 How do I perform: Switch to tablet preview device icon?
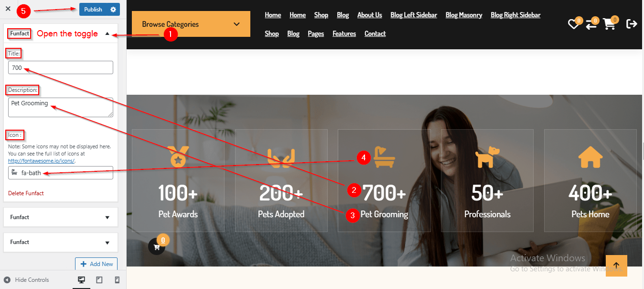coord(99,280)
